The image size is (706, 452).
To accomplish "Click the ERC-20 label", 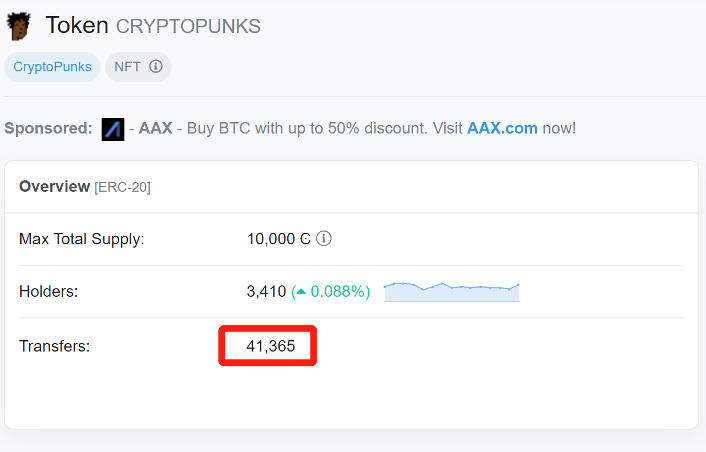I will pyautogui.click(x=122, y=187).
